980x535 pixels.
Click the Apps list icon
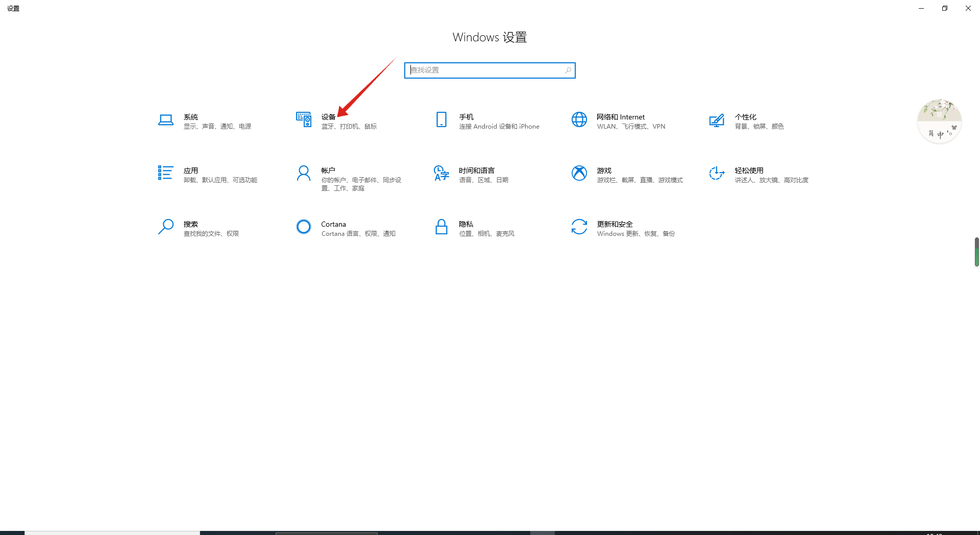pos(165,173)
